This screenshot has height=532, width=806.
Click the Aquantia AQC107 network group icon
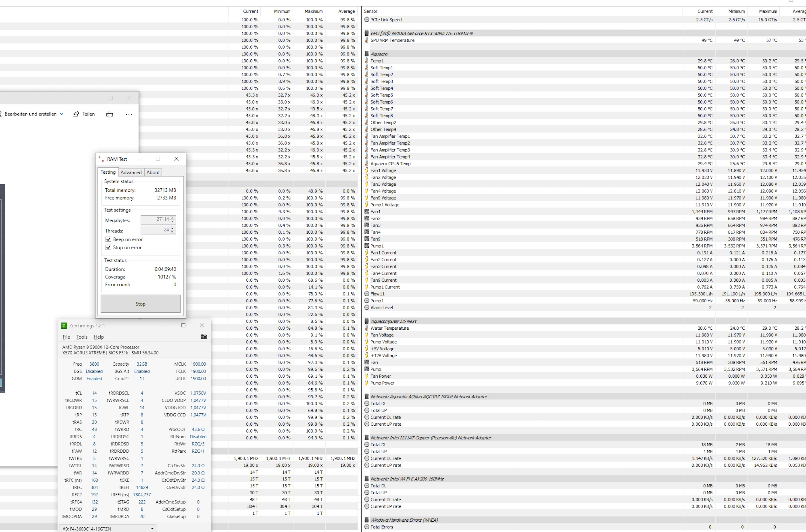[x=367, y=397]
